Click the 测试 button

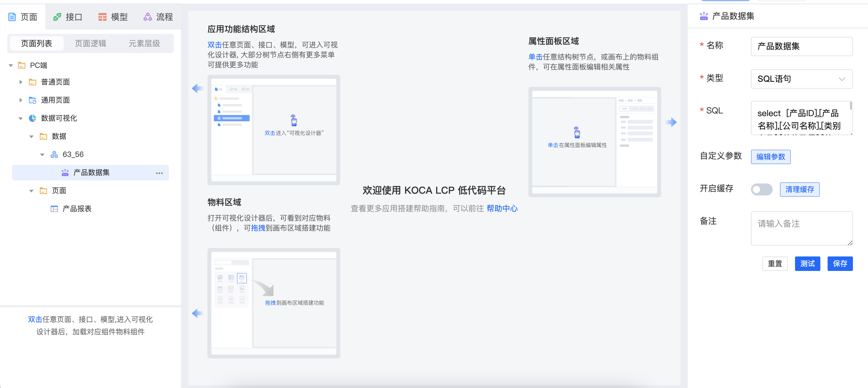pyautogui.click(x=807, y=264)
